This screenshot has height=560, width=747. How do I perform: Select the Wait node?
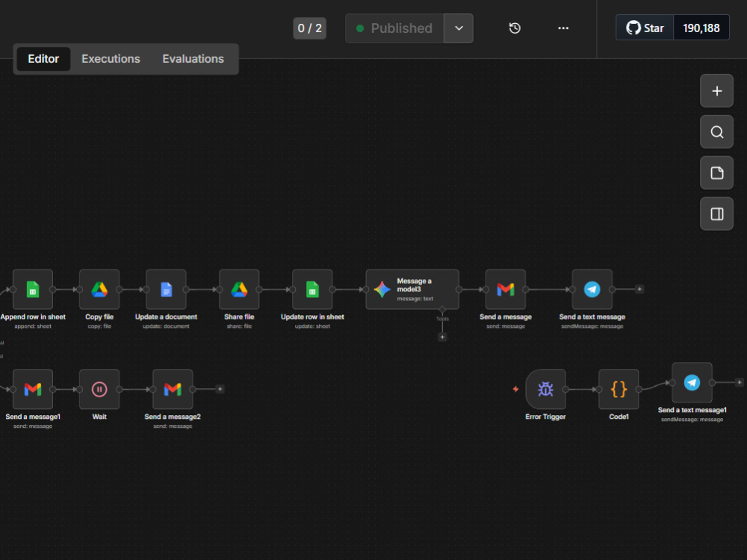[x=99, y=389]
